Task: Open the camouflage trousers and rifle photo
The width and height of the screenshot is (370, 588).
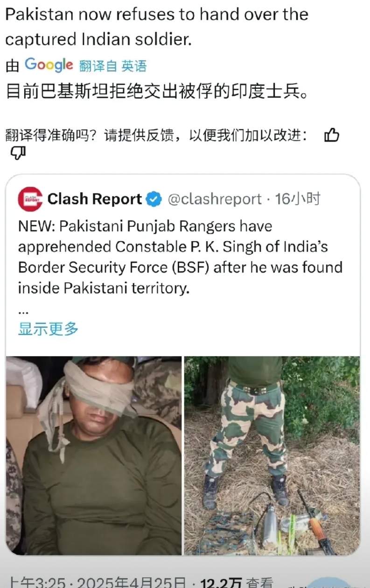Action: pos(272,455)
